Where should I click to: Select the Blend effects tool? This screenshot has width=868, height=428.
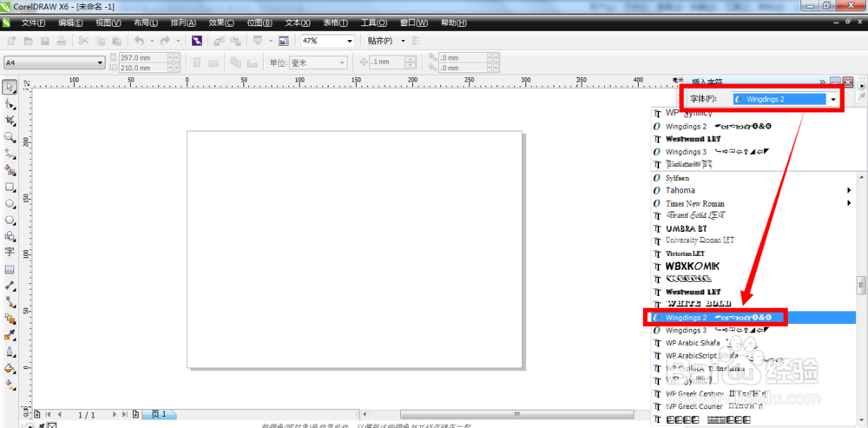point(10,319)
